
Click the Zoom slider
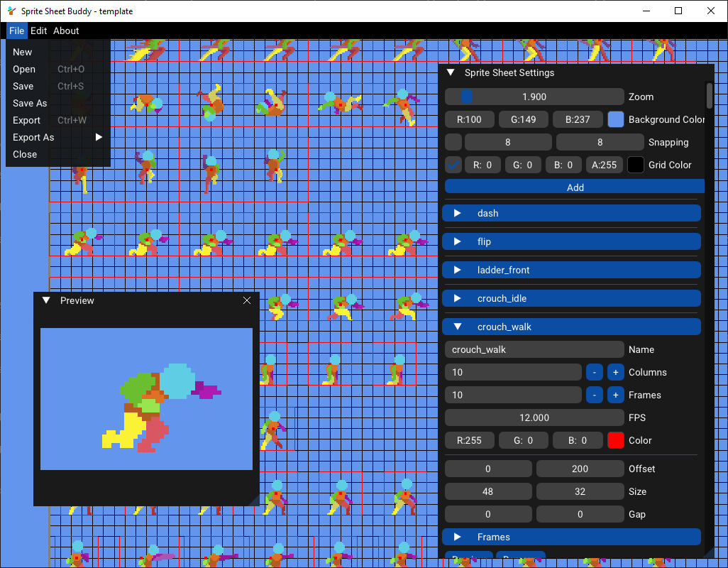coord(534,97)
